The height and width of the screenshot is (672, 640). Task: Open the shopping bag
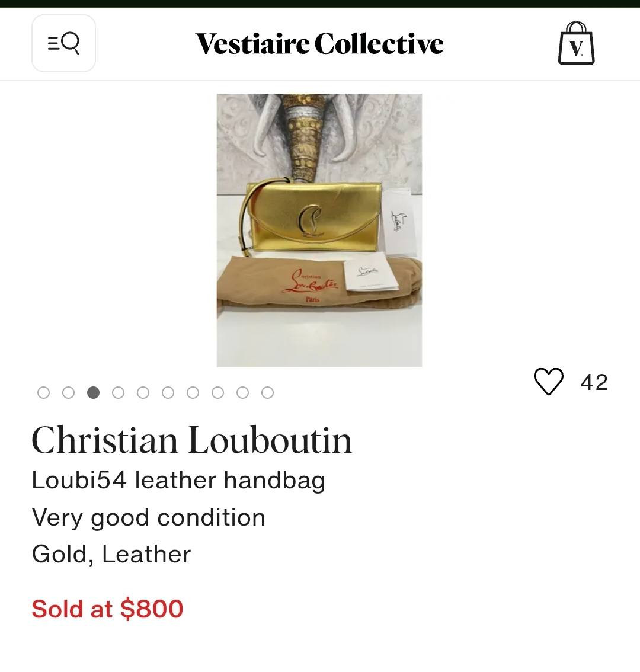(x=576, y=44)
